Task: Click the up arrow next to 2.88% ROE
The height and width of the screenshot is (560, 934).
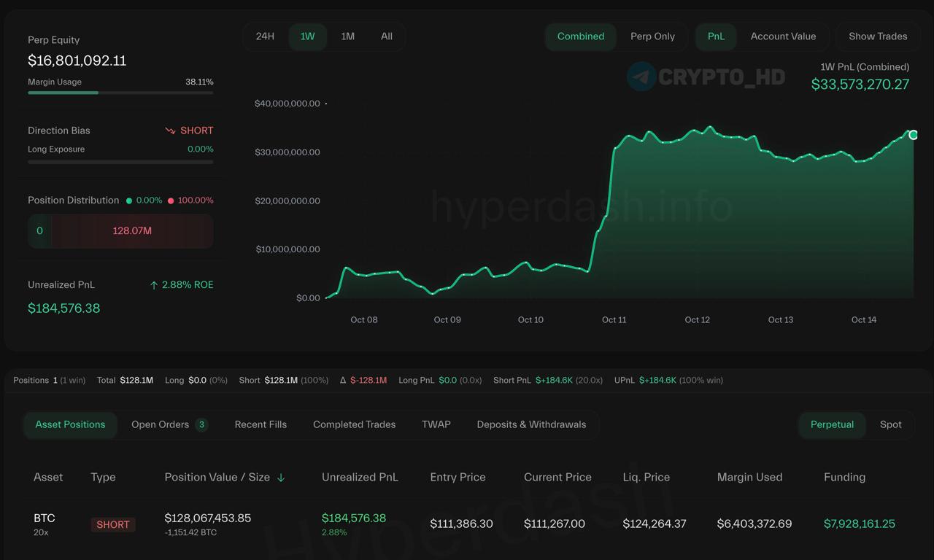Action: click(x=153, y=285)
